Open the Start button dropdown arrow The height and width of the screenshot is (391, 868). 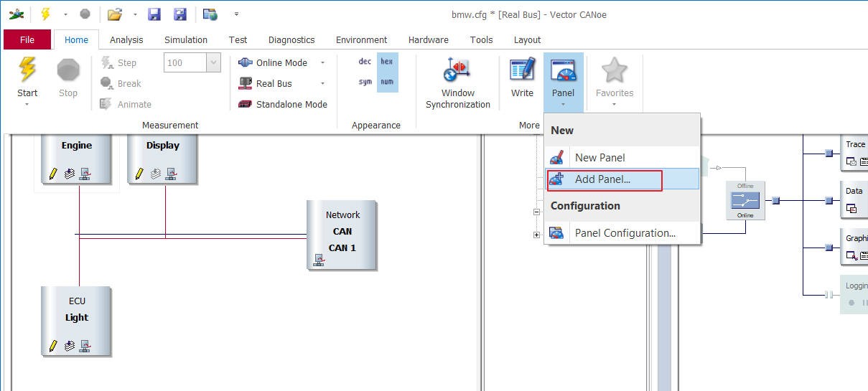click(x=27, y=105)
